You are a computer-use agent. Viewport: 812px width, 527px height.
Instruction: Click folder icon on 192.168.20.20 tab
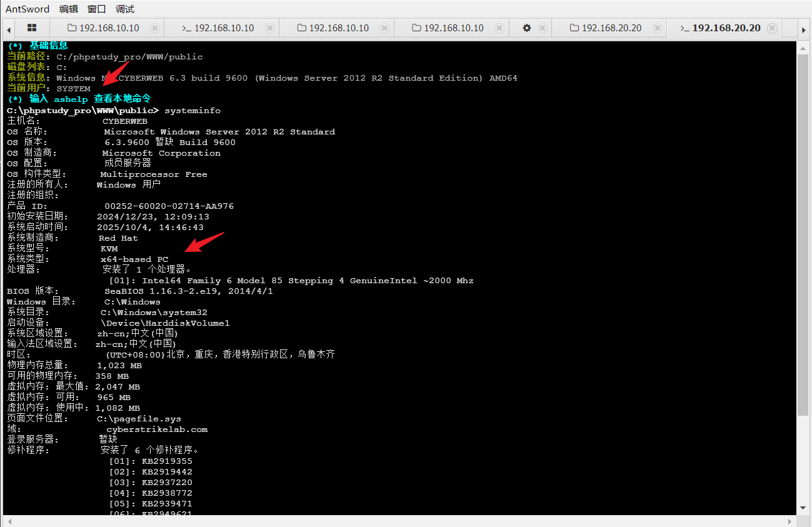click(574, 28)
